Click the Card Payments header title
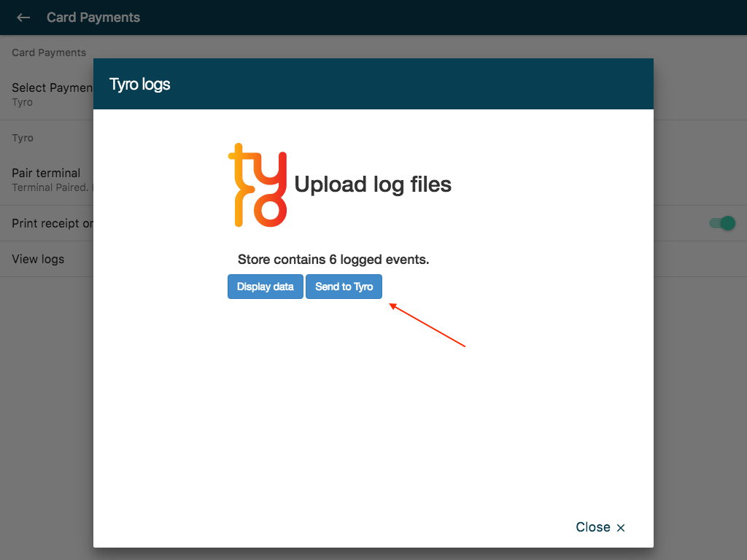The width and height of the screenshot is (747, 560). pos(93,17)
